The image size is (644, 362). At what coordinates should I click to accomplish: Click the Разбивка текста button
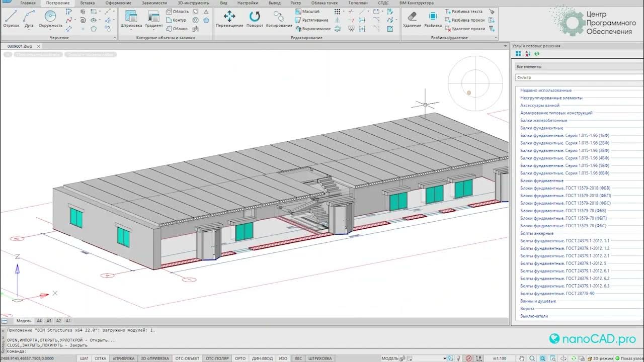pos(465,11)
